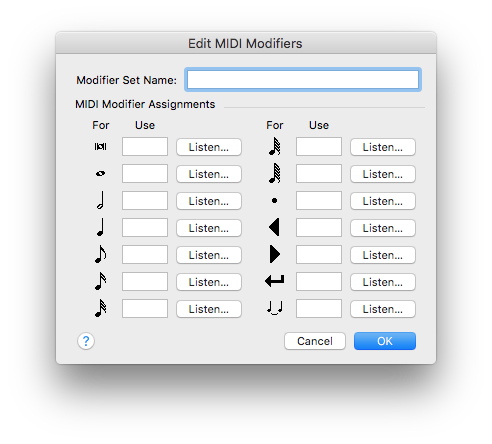Open help with the question mark button
492x444 pixels.
[86, 341]
